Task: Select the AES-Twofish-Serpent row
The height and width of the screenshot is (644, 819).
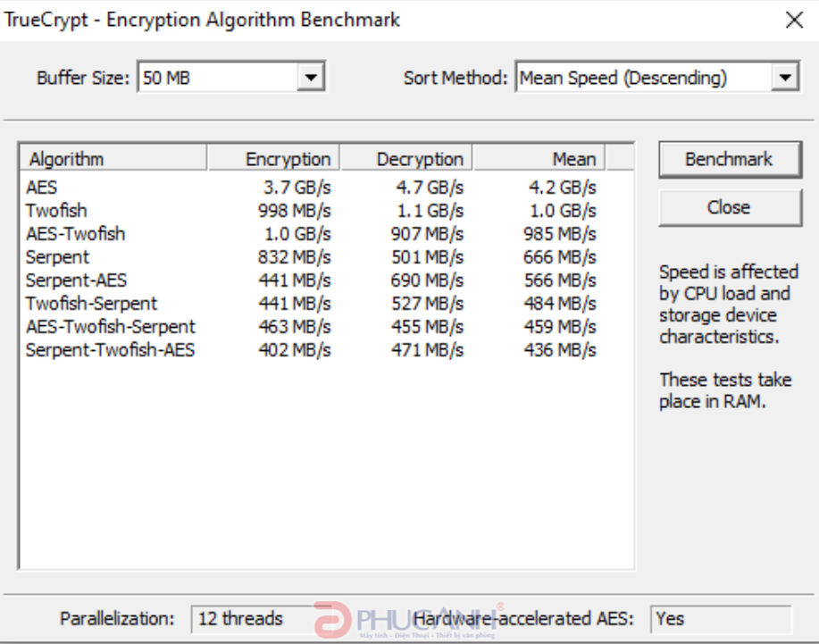Action: click(x=312, y=326)
